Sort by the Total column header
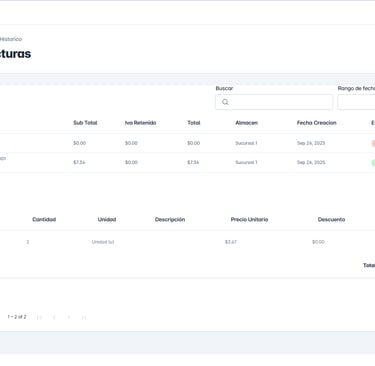 (x=194, y=123)
